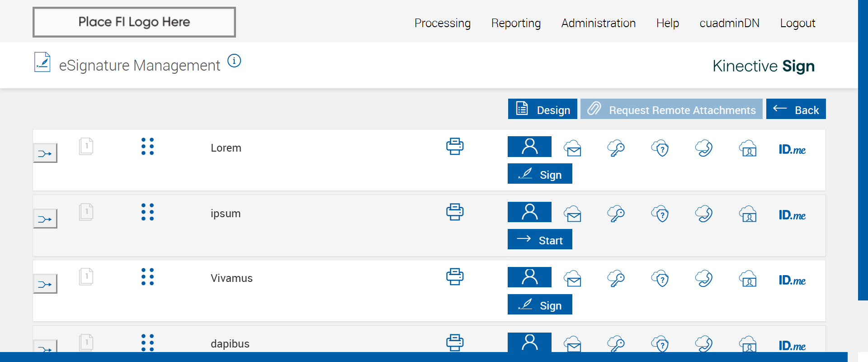This screenshot has height=362, width=868.
Task: Open the Administration menu
Action: point(598,23)
